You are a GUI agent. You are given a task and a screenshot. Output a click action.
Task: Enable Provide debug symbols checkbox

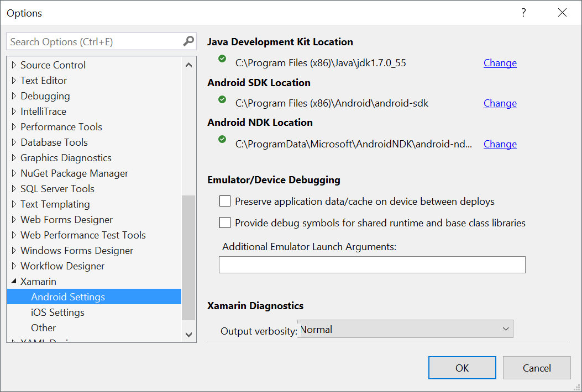click(225, 223)
